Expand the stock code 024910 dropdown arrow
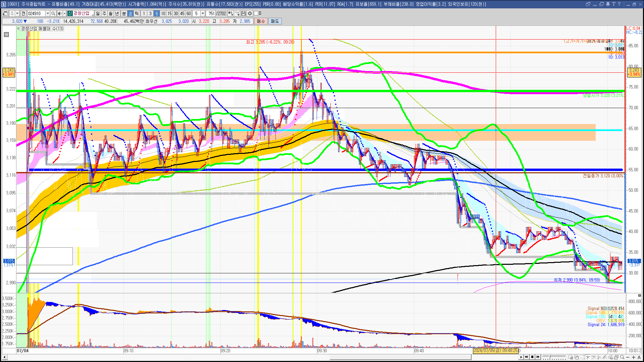 [x=48, y=13]
